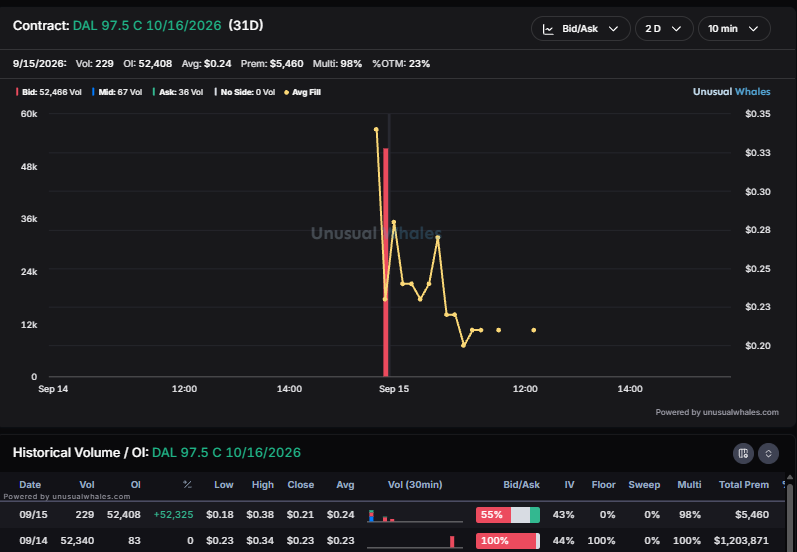This screenshot has width=797, height=552.
Task: Sort table by Close column header
Action: tap(300, 484)
